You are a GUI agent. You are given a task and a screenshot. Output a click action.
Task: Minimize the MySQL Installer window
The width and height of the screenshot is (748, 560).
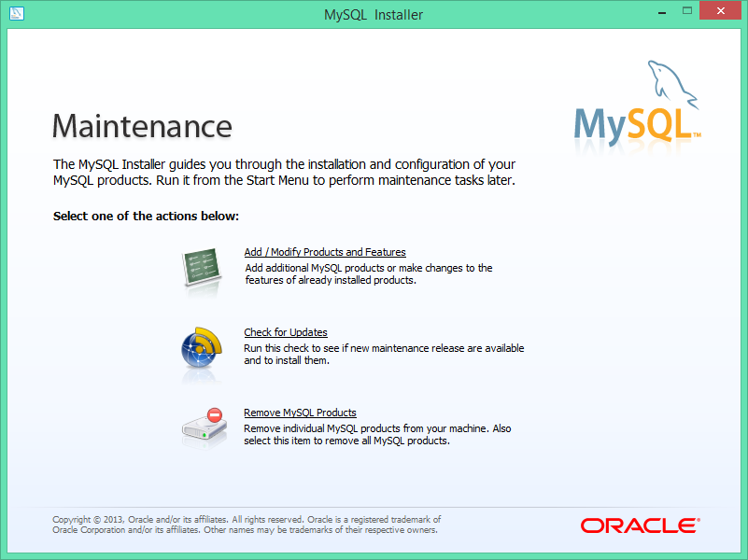pyautogui.click(x=662, y=12)
